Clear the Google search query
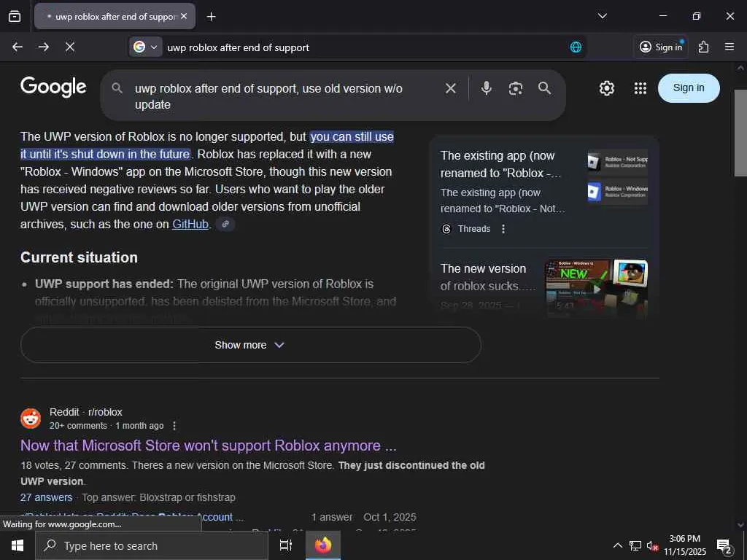747x560 pixels. tap(451, 88)
